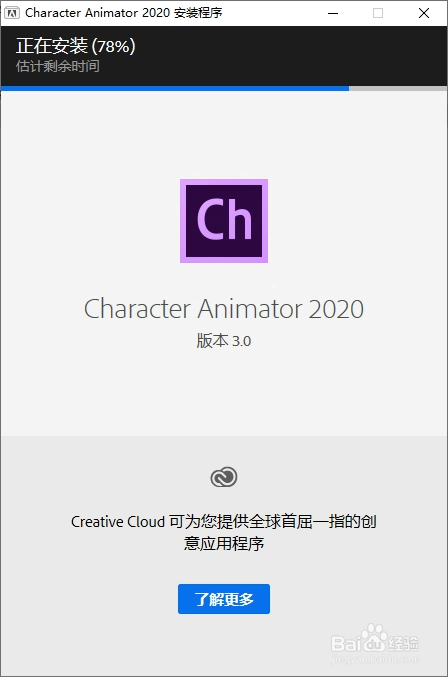Click the 了解更多 button
This screenshot has height=677, width=448.
(x=224, y=599)
